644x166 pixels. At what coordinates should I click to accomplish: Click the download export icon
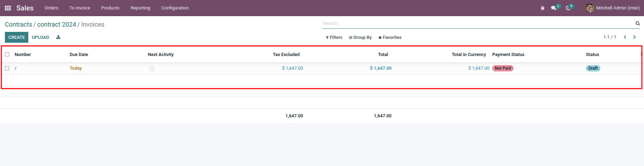coord(58,37)
